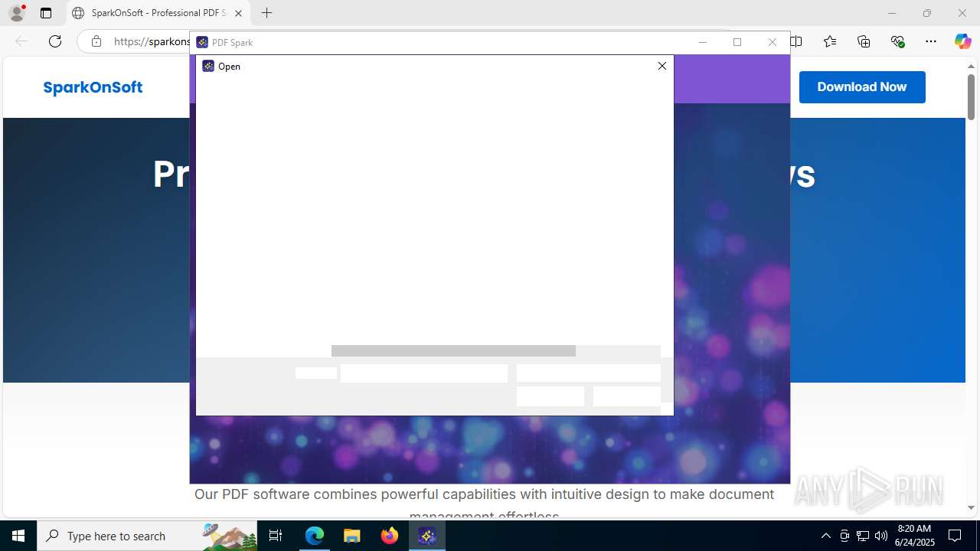Open Edge split screen icon
980x551 pixels.
coord(796,41)
